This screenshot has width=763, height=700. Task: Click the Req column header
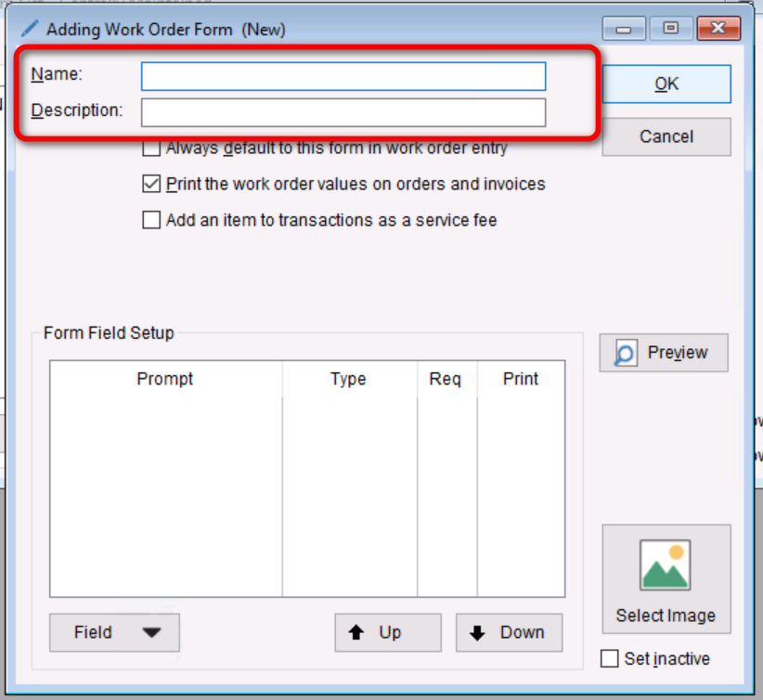tap(446, 379)
